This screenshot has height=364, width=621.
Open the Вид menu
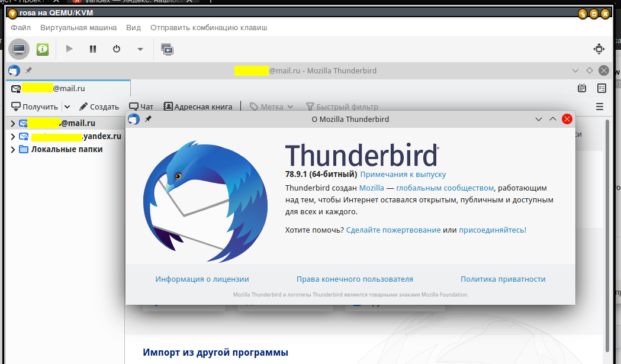point(133,28)
